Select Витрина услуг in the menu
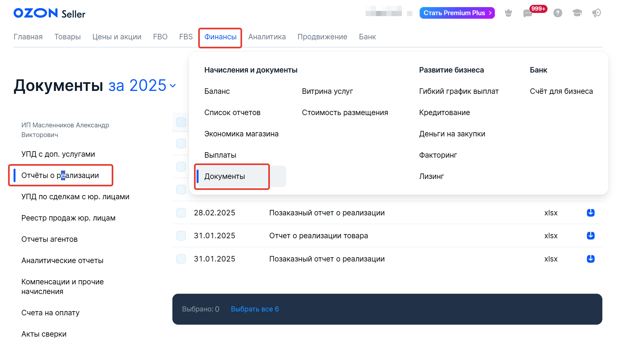 pos(328,91)
